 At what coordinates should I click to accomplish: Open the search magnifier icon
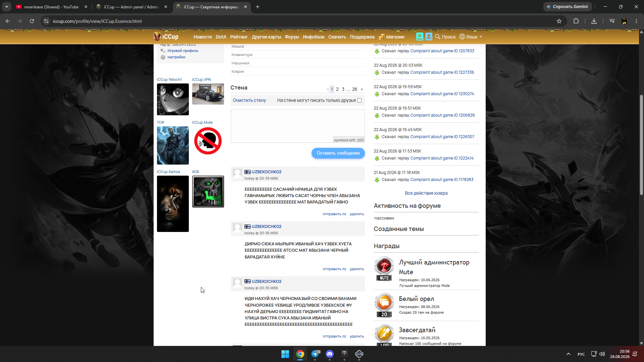click(x=437, y=37)
